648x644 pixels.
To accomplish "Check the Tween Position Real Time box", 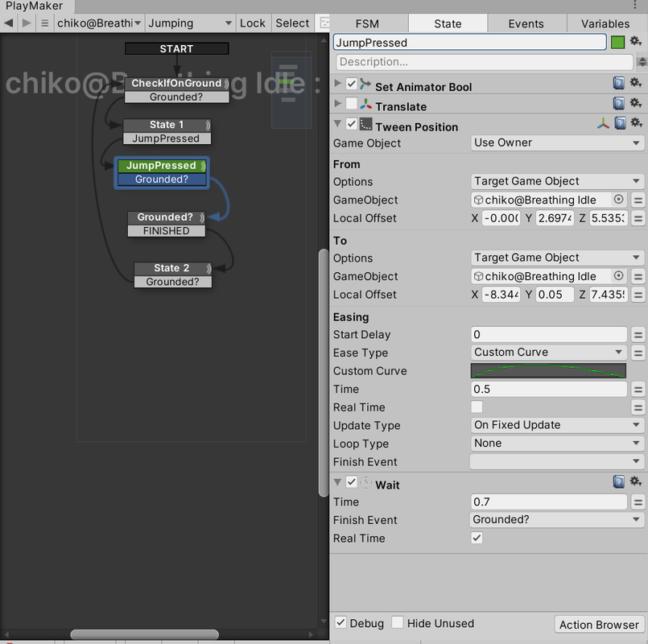I will click(477, 407).
